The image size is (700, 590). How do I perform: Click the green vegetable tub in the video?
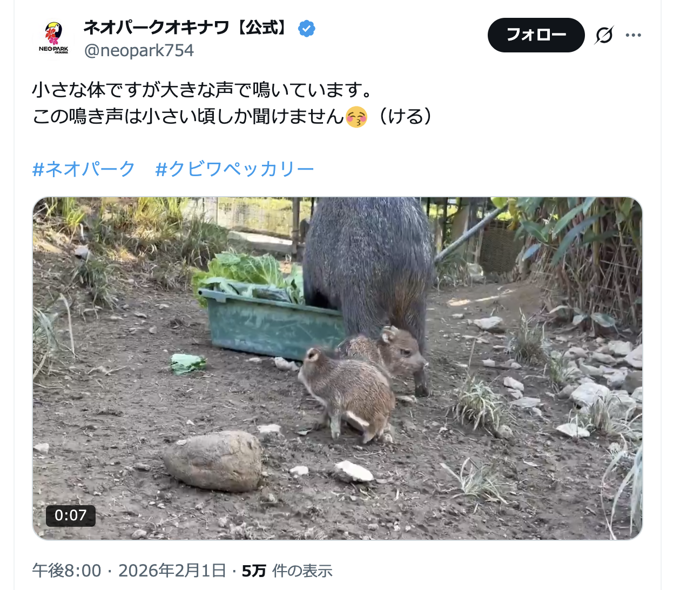pos(270,324)
